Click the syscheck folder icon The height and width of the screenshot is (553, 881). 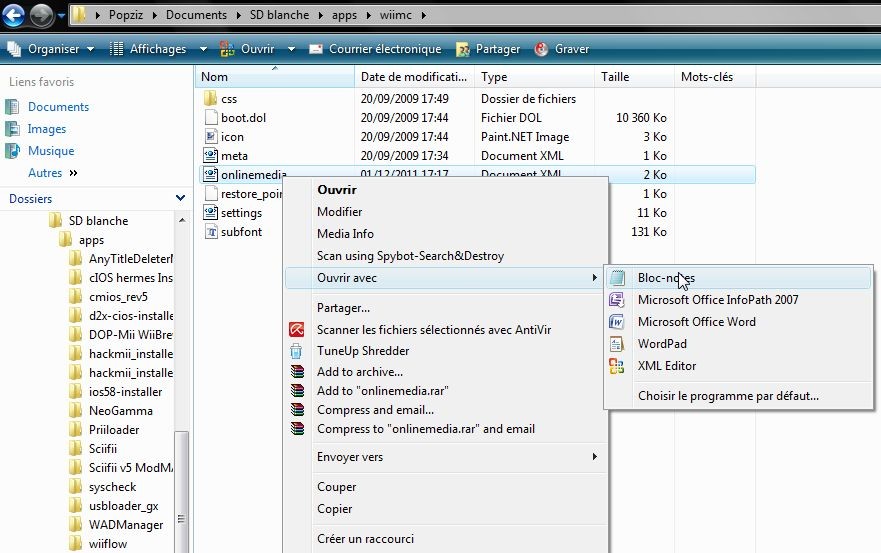(75, 487)
